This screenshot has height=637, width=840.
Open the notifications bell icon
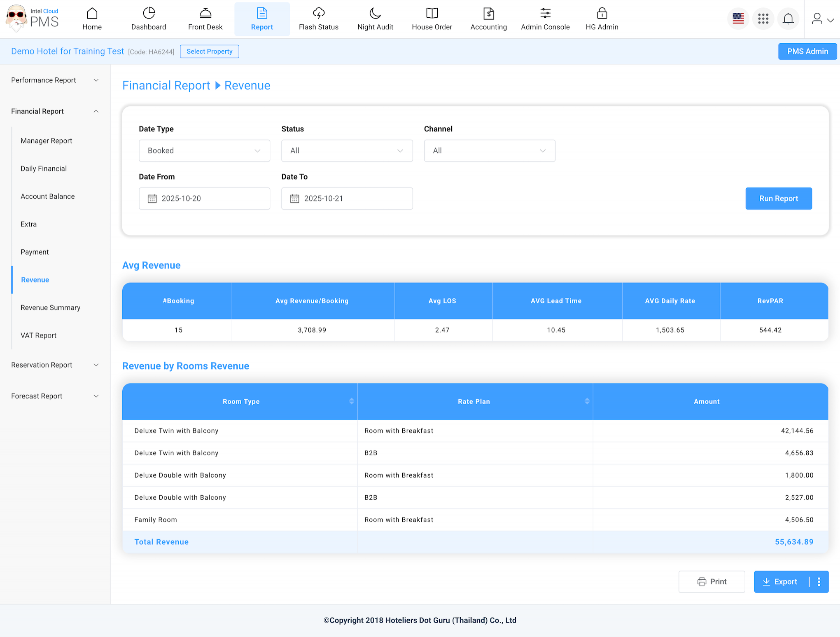(x=788, y=19)
